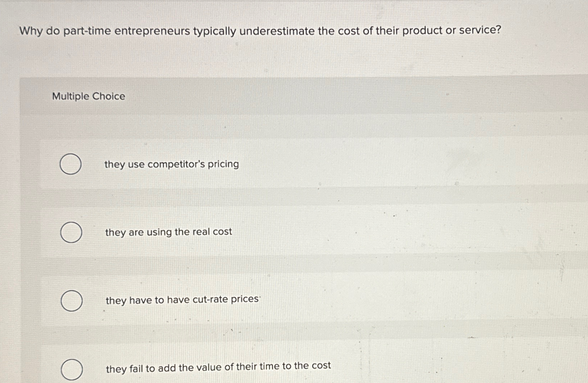Screen dimensions: 588x383
Task: Click the question text about part-time entrepreneurs
Action: pyautogui.click(x=260, y=31)
